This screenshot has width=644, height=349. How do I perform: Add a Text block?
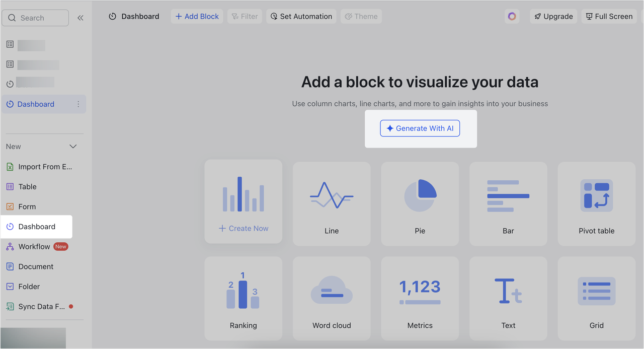[508, 298]
